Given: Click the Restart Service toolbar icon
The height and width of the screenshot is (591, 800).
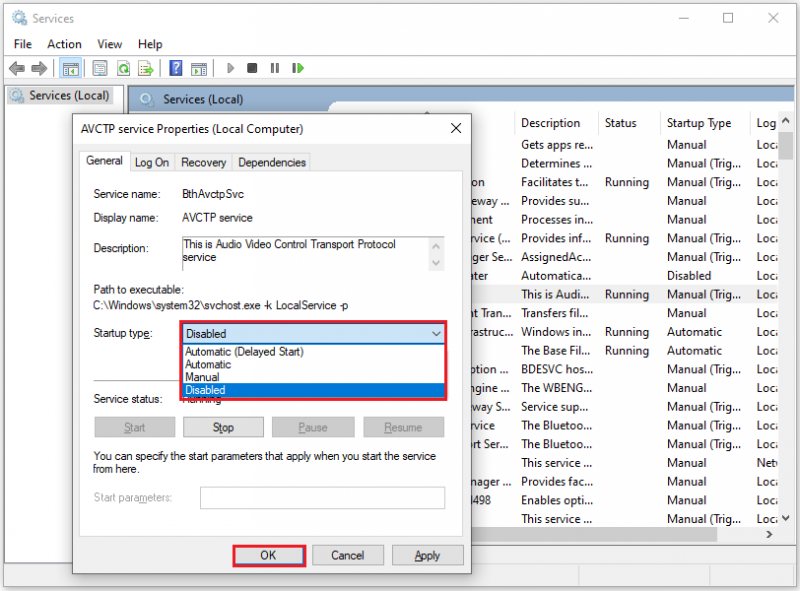Looking at the screenshot, I should pos(298,68).
